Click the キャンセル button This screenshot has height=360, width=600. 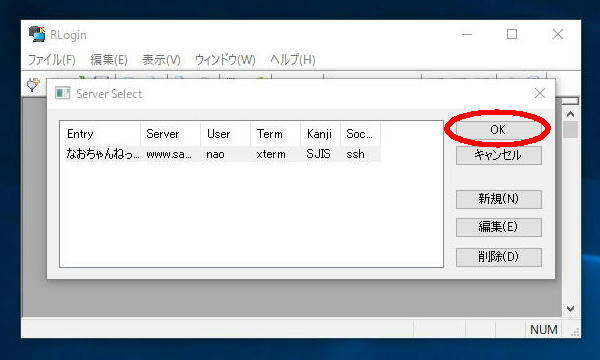pyautogui.click(x=499, y=155)
